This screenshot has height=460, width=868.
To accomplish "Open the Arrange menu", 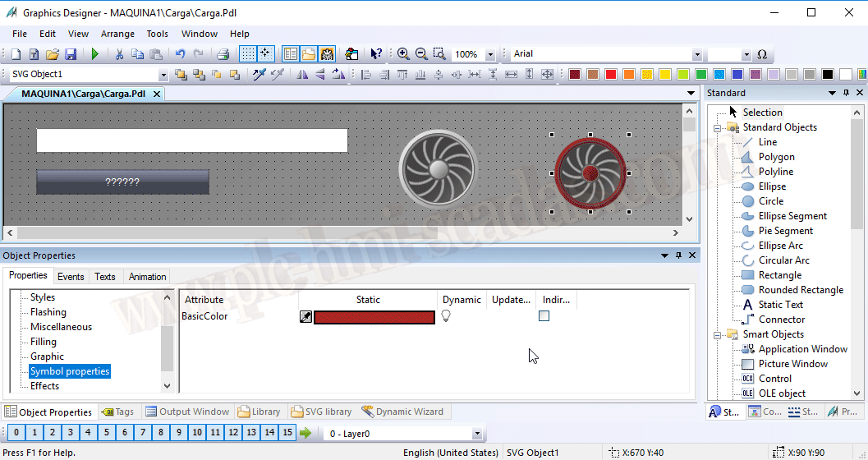I will click(117, 34).
